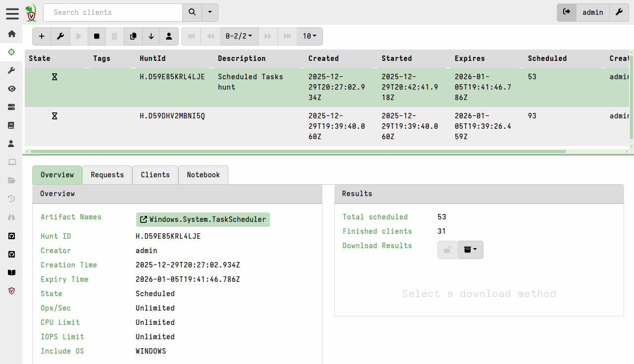Open the Download Results archive dropdown
This screenshot has height=364, width=634.
click(x=471, y=250)
